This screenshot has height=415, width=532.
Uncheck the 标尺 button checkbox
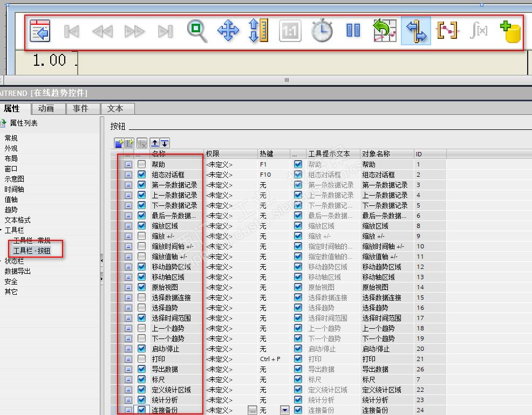(141, 379)
